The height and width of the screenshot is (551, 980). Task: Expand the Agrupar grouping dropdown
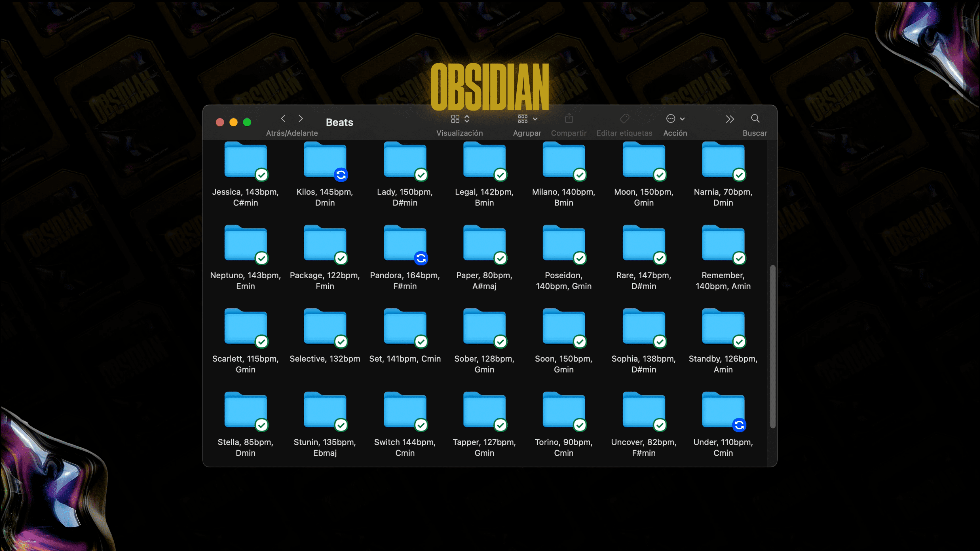tap(527, 119)
